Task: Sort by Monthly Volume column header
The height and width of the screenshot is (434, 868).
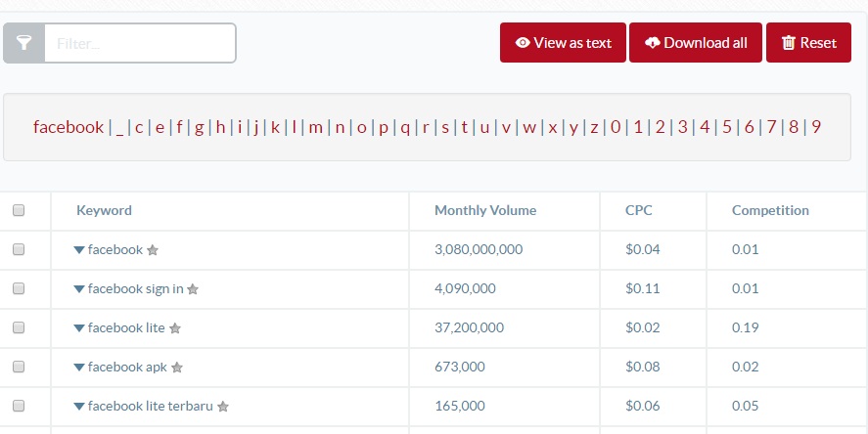Action: [485, 210]
